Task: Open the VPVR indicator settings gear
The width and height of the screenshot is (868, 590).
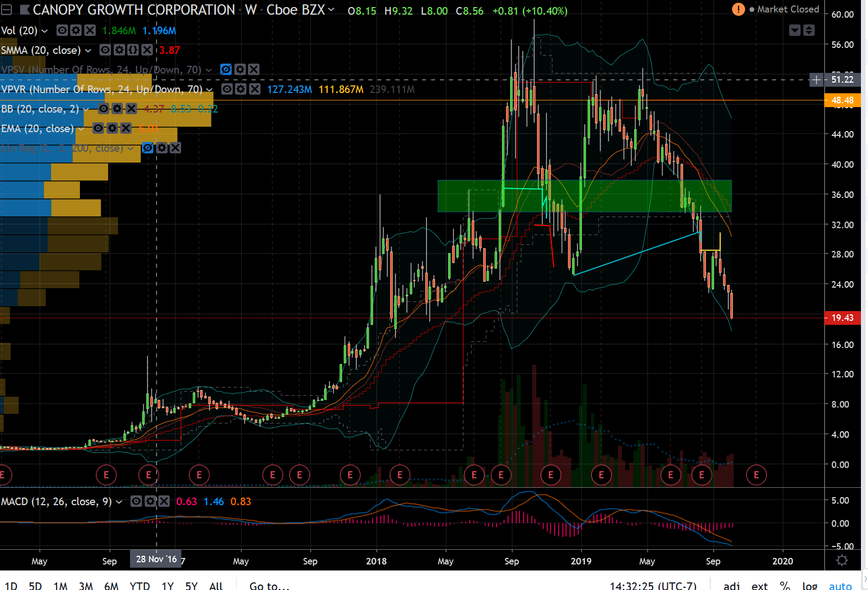Action: (x=241, y=89)
